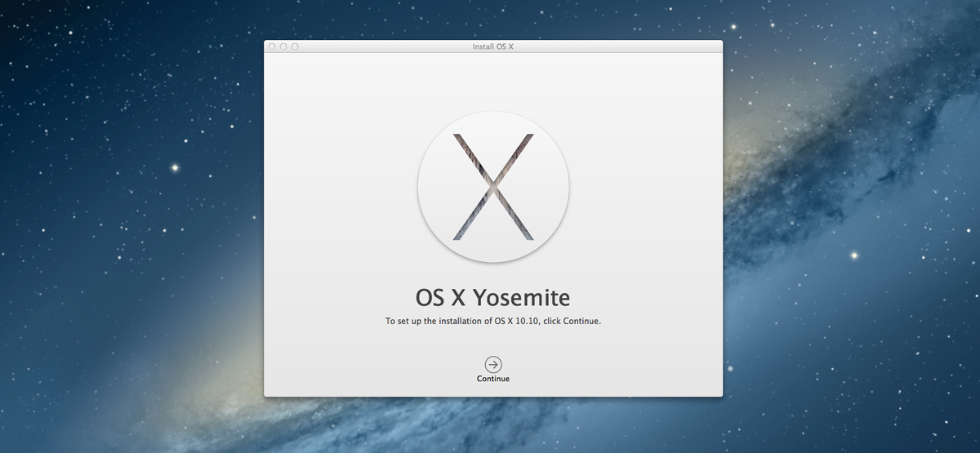Click the Continue label under the arrow

493,379
